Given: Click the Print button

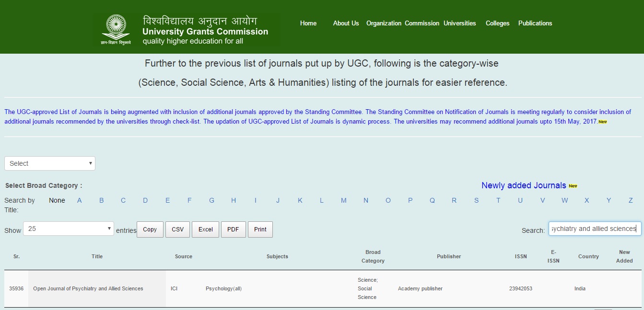Looking at the screenshot, I should [260, 230].
